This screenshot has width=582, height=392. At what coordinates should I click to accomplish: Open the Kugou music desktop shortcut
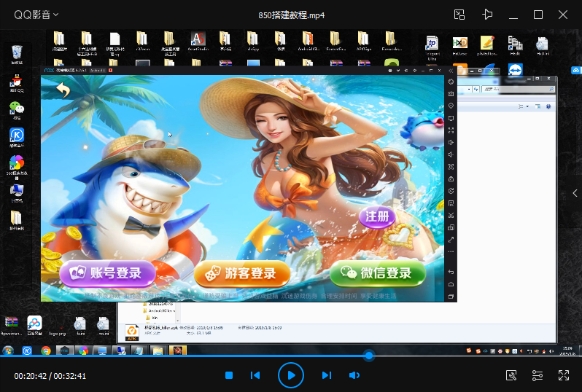point(17,138)
